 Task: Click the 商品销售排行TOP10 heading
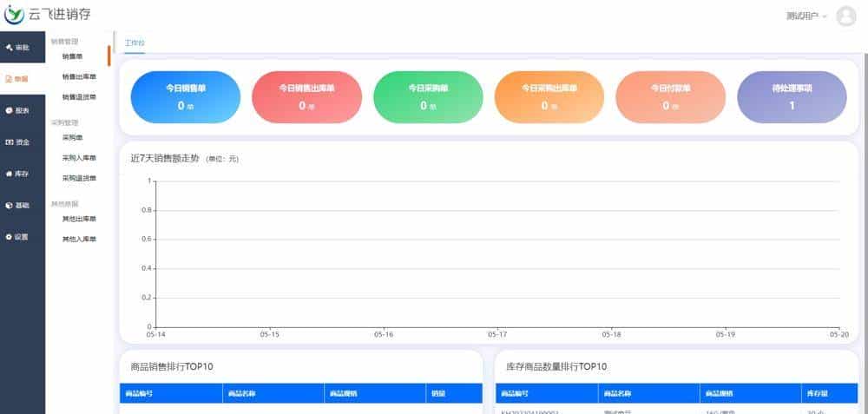(x=172, y=366)
